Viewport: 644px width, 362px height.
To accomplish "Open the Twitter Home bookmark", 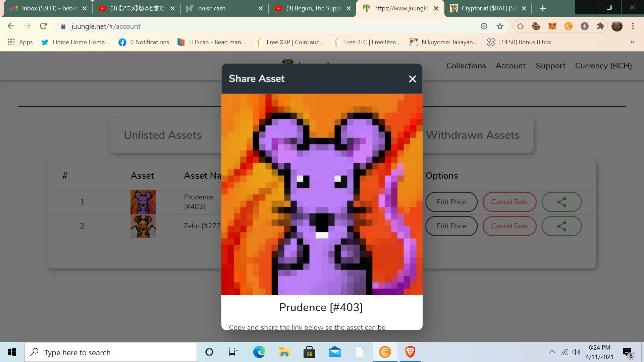I will [x=75, y=42].
